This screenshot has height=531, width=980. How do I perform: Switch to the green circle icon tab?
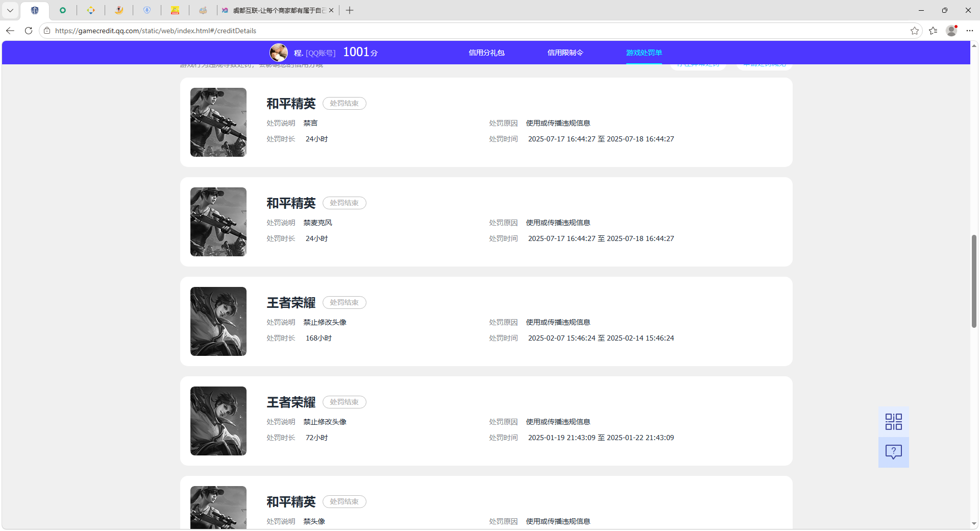[x=63, y=10]
